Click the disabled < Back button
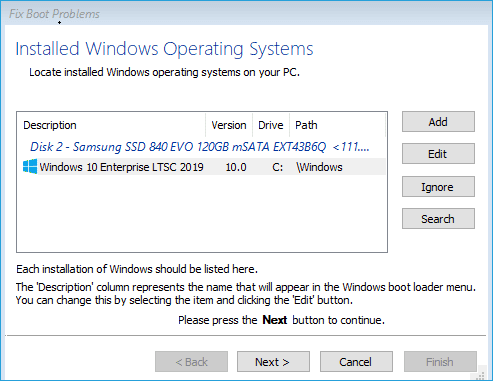Screen dimensions: 493x381 click(x=191, y=362)
